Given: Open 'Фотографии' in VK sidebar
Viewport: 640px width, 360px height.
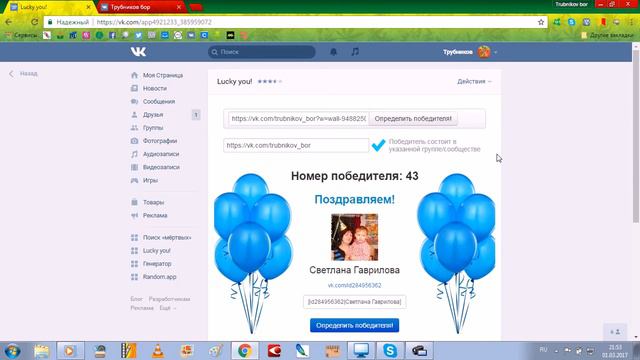Looking at the screenshot, I should point(160,141).
